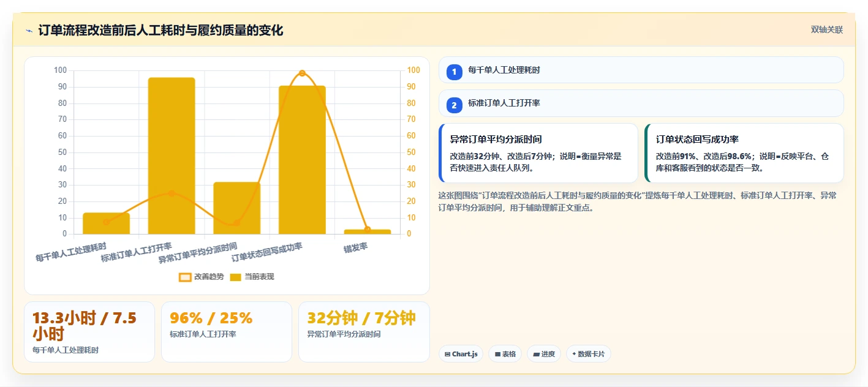Screen dimensions: 868x387
Task: Click the 错发率 x-axis label
Action: [x=355, y=247]
